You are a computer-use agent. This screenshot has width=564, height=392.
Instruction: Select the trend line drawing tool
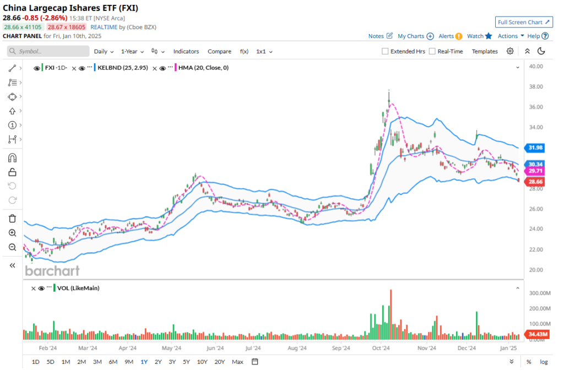tap(12, 68)
